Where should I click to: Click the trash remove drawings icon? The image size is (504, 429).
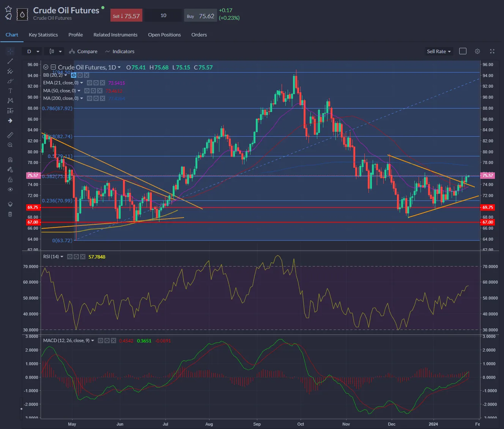10,214
